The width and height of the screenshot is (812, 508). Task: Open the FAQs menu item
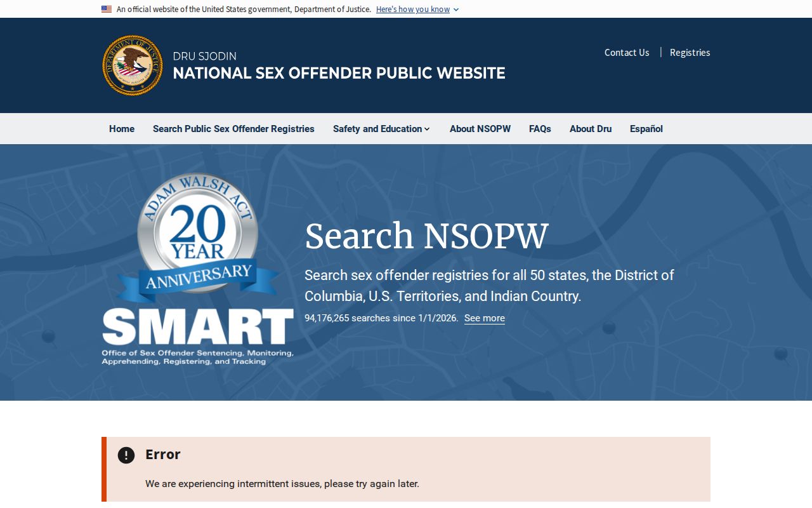point(540,129)
